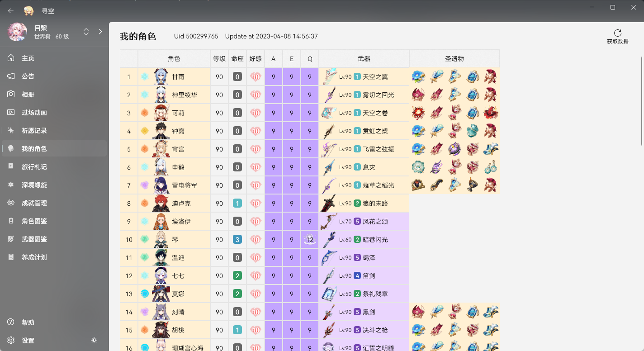Open the 主页 home page
The height and width of the screenshot is (351, 644).
click(54, 58)
